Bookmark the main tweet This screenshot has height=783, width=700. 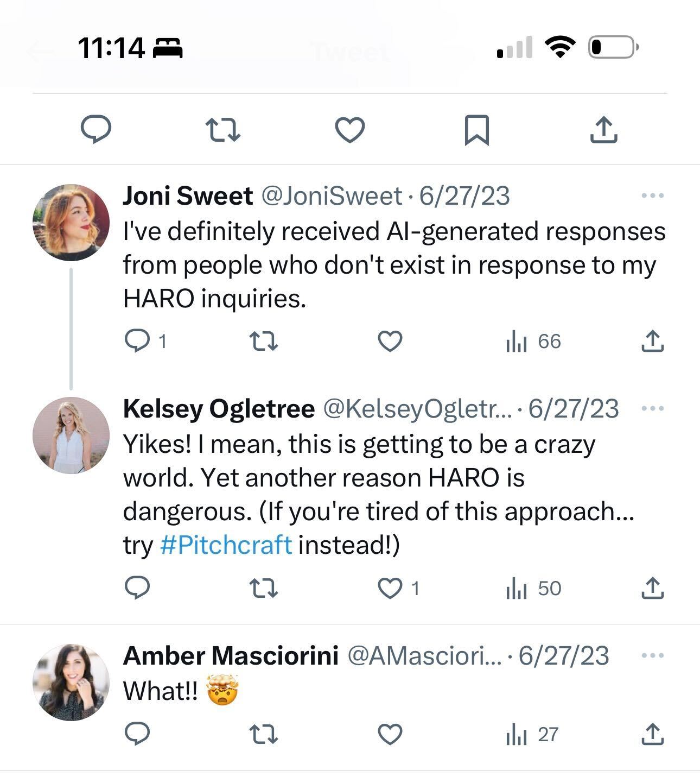(477, 130)
